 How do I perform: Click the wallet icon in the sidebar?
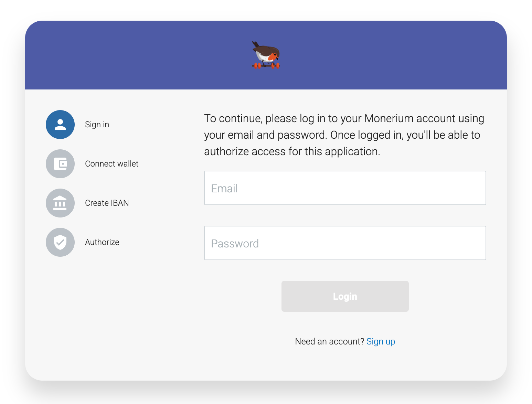(60, 164)
